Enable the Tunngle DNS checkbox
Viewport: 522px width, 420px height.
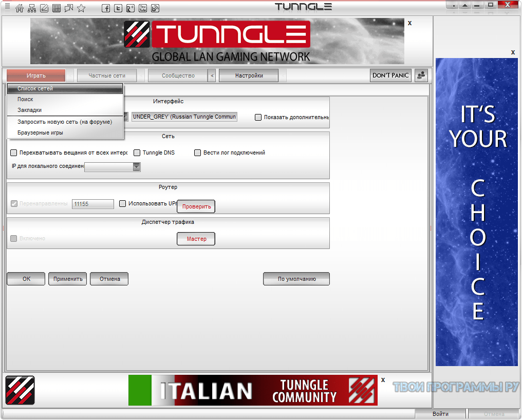click(x=137, y=152)
